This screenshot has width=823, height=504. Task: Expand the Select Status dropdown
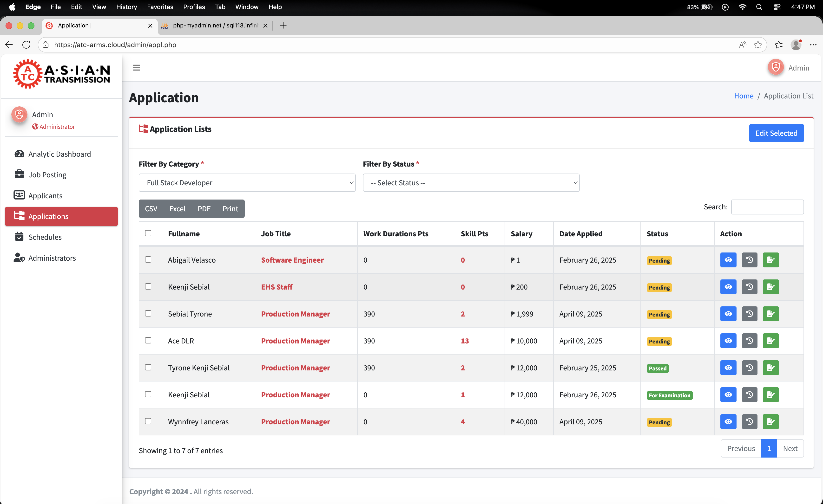pos(471,183)
